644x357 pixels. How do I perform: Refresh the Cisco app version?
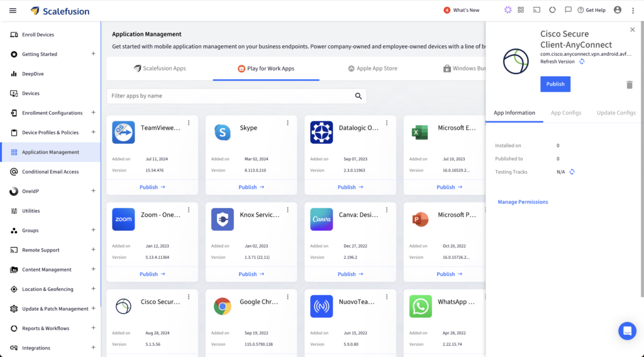point(582,62)
